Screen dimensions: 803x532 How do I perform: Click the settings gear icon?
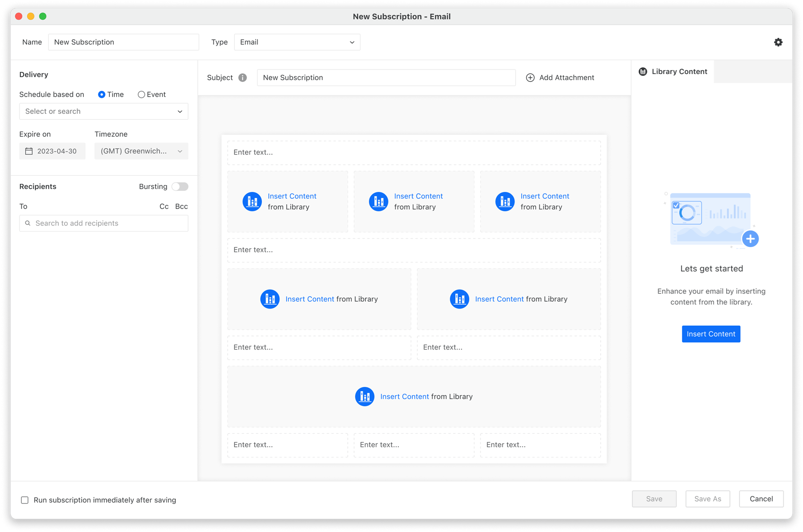pyautogui.click(x=778, y=42)
